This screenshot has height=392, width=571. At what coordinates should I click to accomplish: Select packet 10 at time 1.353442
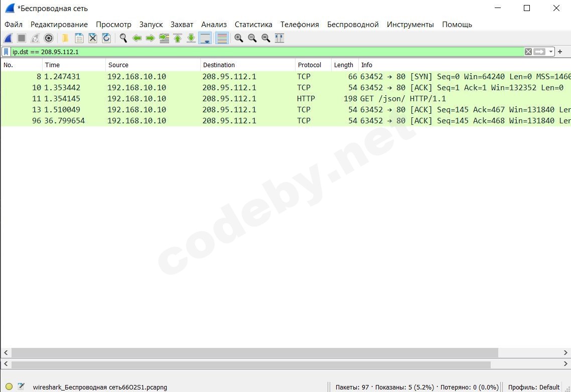click(x=285, y=87)
